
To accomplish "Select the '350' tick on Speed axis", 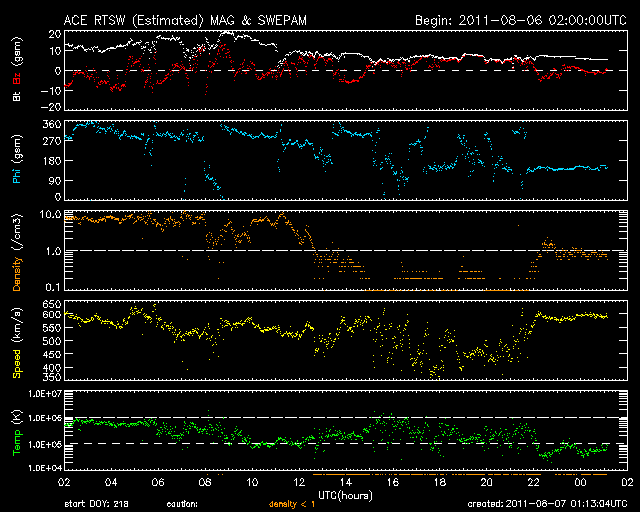I will tap(52, 377).
